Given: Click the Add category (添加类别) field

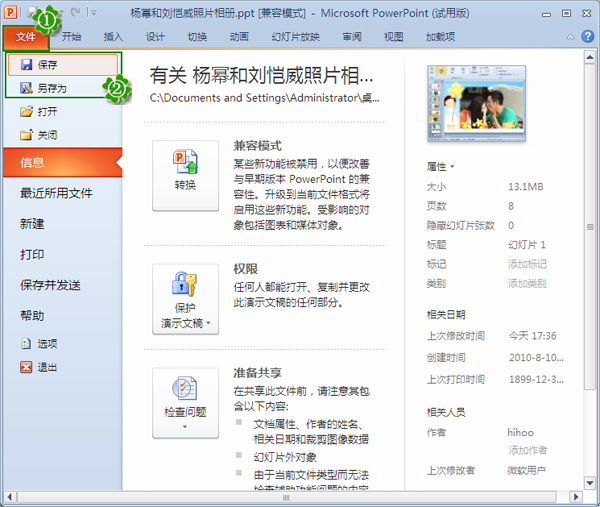Looking at the screenshot, I should click(527, 284).
